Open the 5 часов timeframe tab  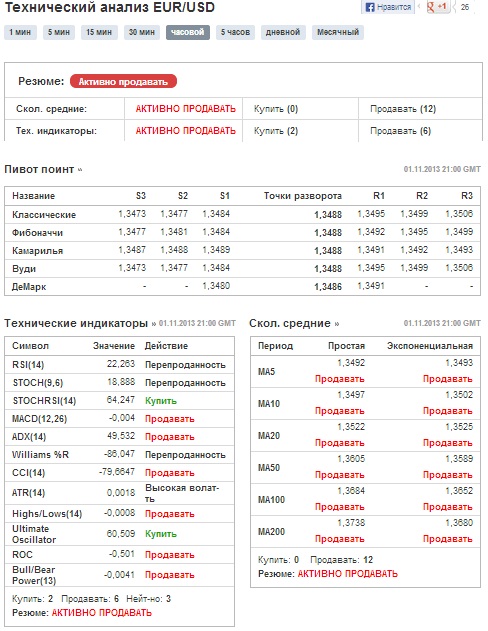(235, 32)
